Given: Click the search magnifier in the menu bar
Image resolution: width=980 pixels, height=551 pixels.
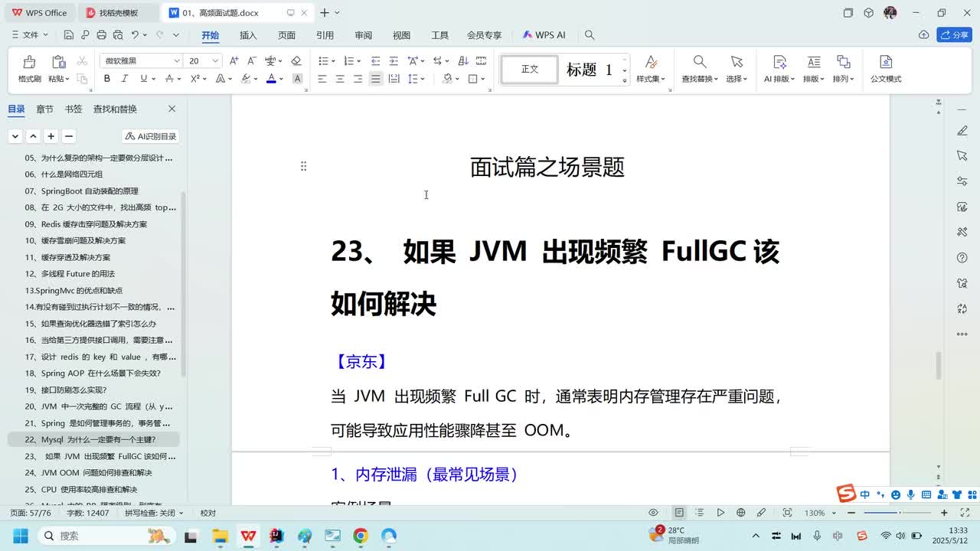Looking at the screenshot, I should click(x=590, y=35).
